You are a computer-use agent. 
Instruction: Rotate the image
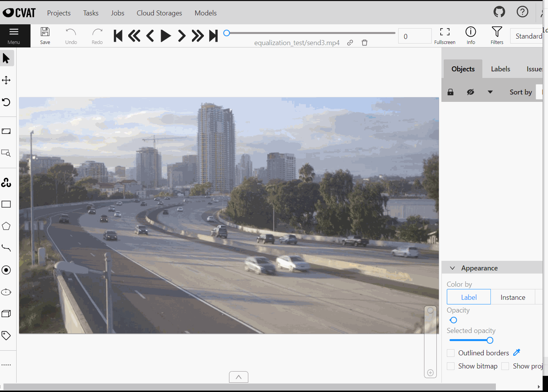coord(6,102)
